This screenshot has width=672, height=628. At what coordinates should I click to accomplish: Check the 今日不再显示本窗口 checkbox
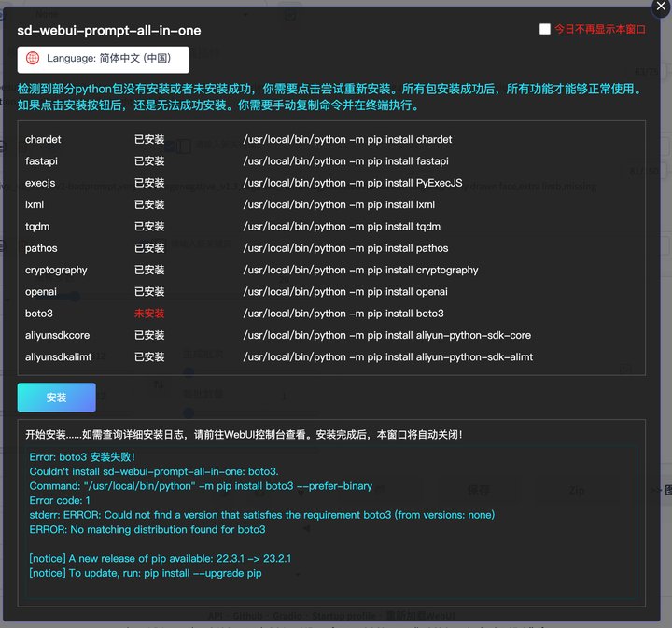[545, 29]
